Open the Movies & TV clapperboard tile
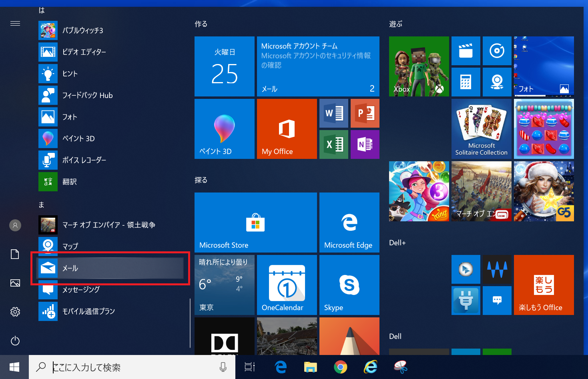 coord(466,51)
